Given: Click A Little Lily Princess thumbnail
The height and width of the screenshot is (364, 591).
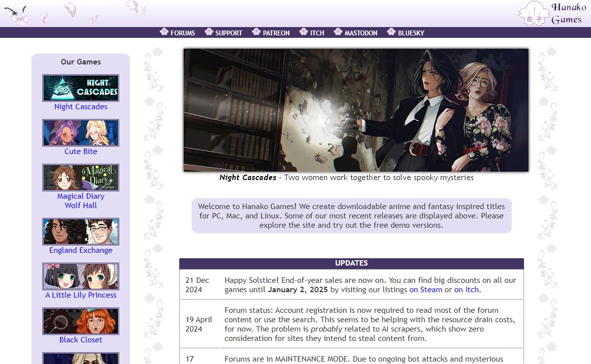Looking at the screenshot, I should [x=81, y=276].
